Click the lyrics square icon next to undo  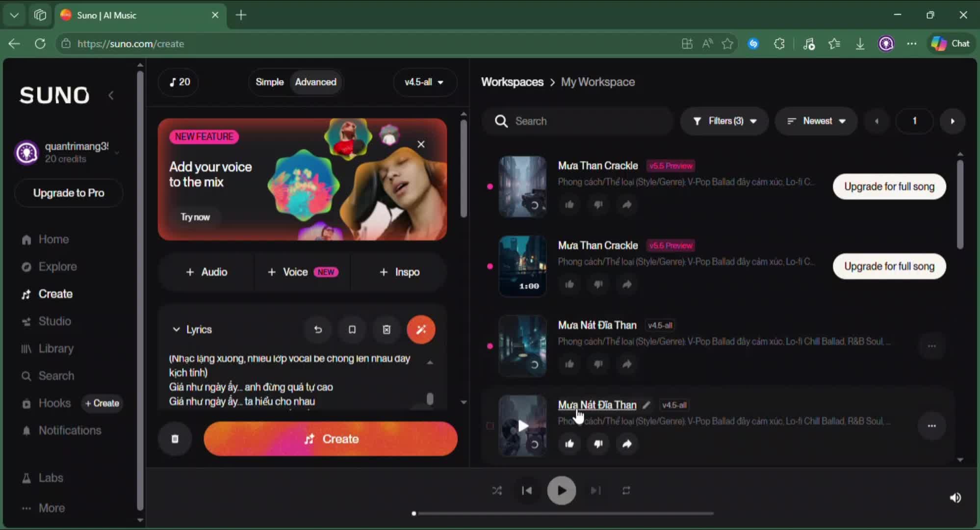point(352,330)
